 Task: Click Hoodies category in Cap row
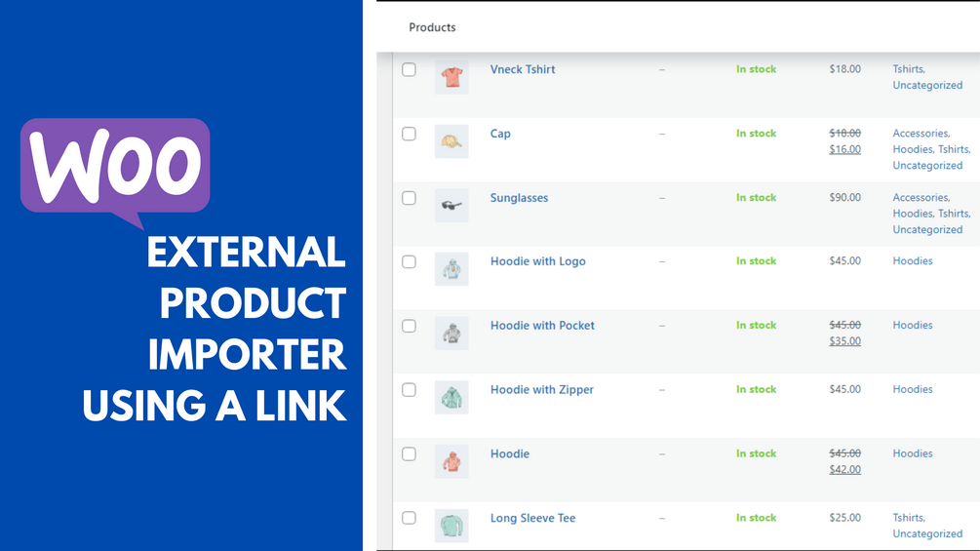pos(913,149)
